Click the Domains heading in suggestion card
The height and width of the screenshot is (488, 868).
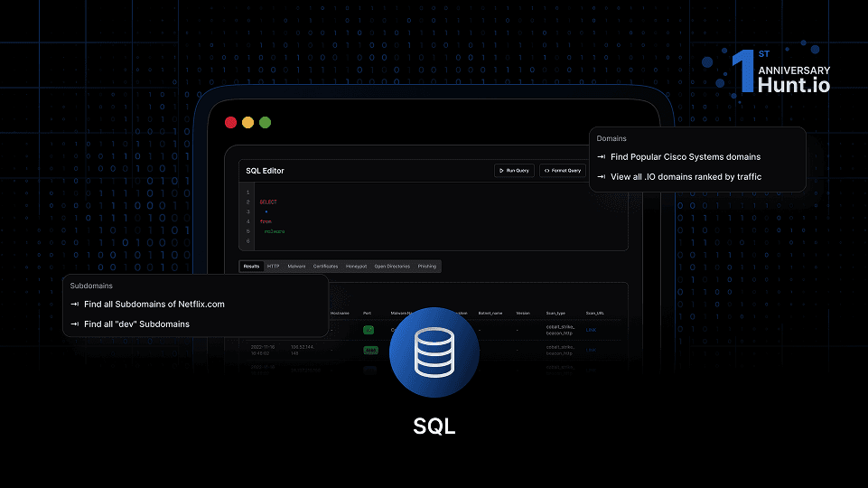coord(611,138)
